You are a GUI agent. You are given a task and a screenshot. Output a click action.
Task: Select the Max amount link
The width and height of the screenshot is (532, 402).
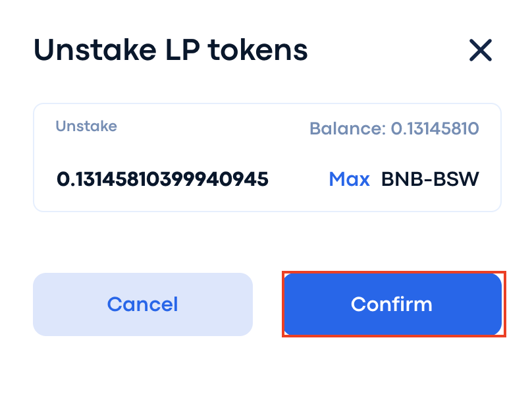349,179
